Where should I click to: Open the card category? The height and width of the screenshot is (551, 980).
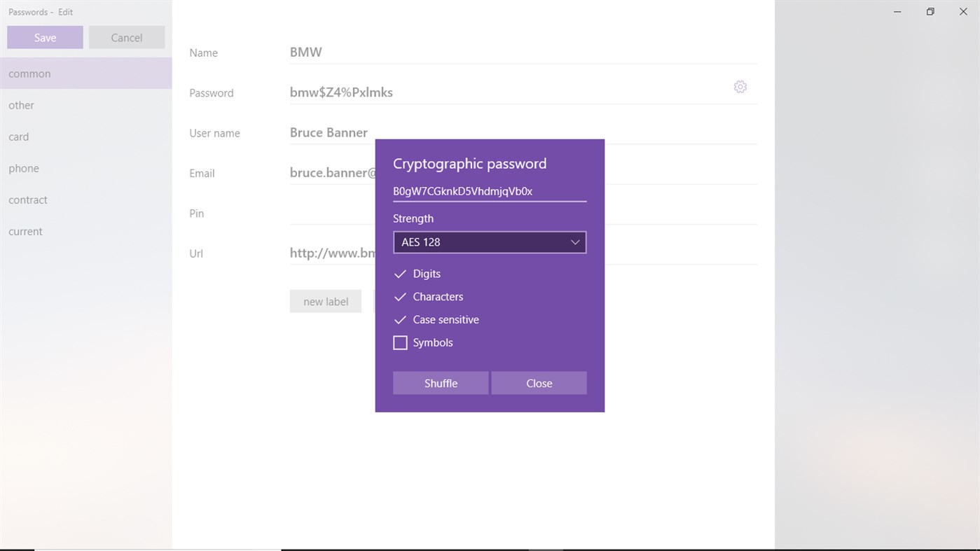pyautogui.click(x=19, y=137)
